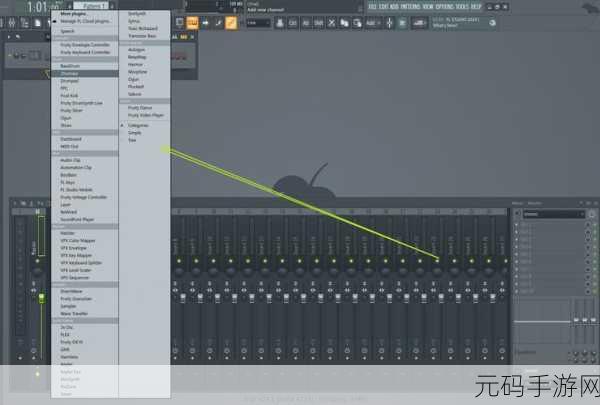The image size is (600, 405).
Task: Select Fruity Slicer from the plugin list
Action: (x=72, y=110)
